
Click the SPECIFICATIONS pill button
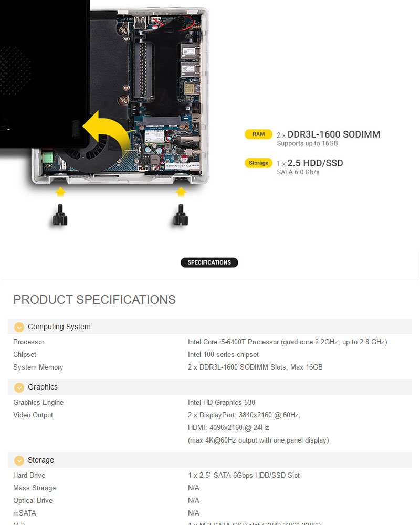[209, 262]
